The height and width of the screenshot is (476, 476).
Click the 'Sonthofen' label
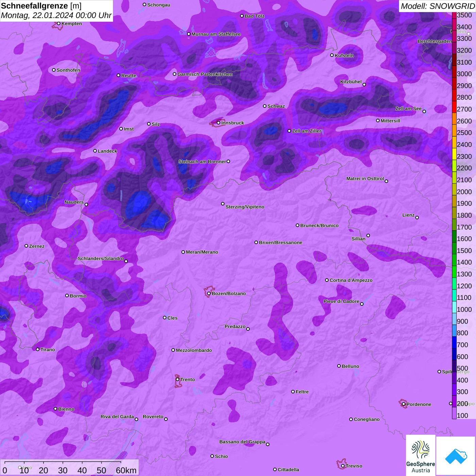[68, 70]
